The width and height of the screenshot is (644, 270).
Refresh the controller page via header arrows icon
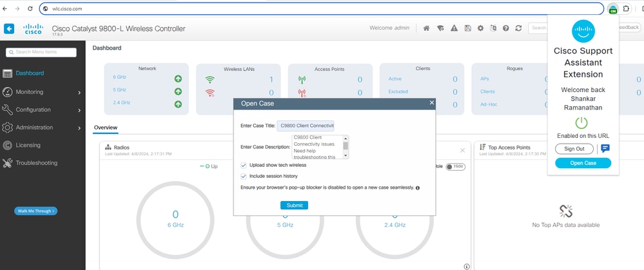(x=519, y=28)
